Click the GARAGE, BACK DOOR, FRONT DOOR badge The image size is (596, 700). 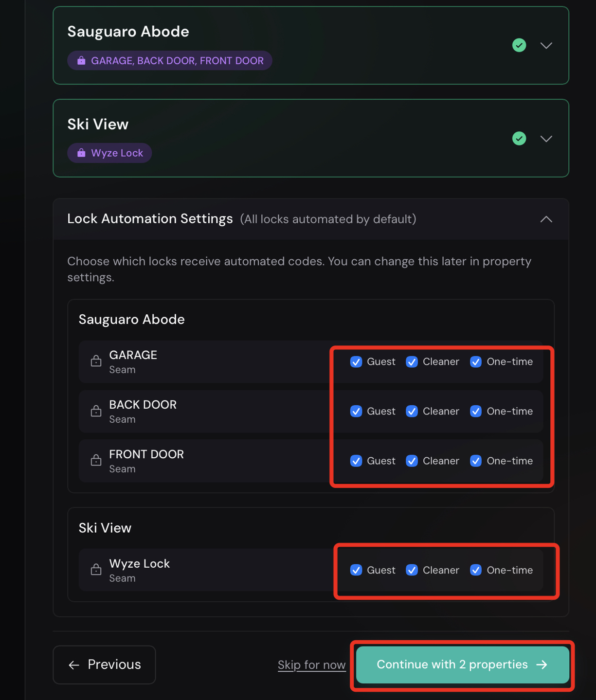[169, 60]
